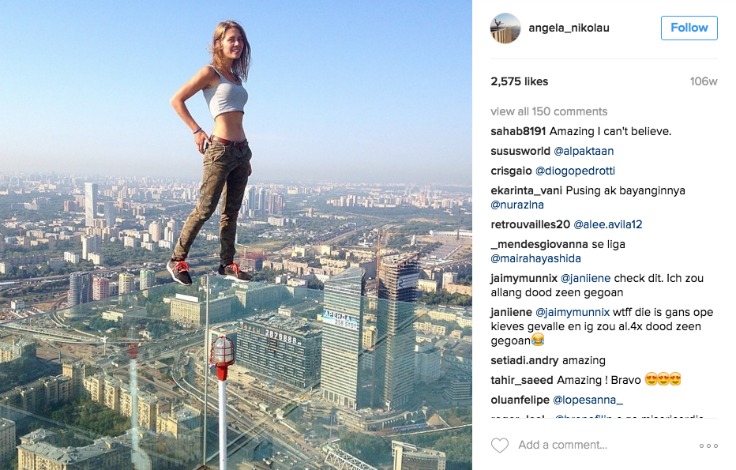The image size is (736, 470).
Task: Open the @mairahayashida mention
Action: [536, 258]
